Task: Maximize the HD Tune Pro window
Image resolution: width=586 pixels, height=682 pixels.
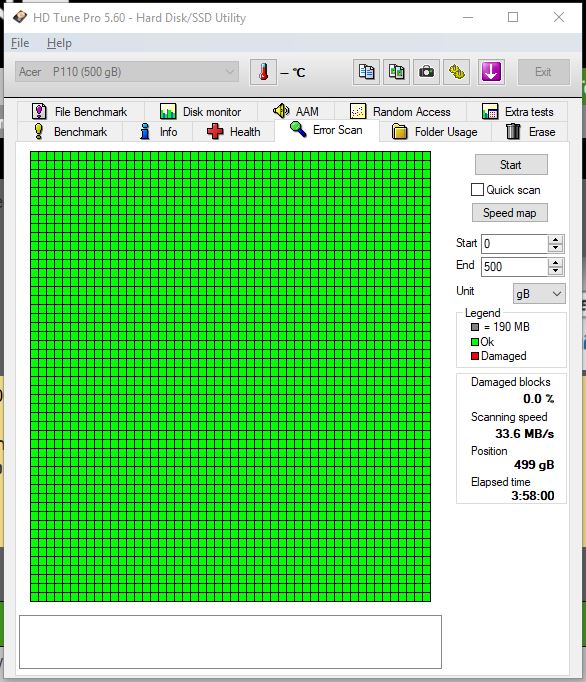Action: [x=513, y=17]
